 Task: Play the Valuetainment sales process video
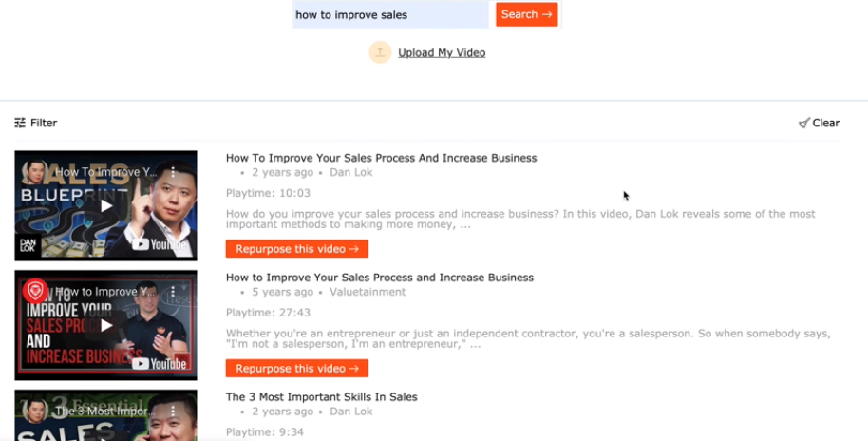point(105,326)
